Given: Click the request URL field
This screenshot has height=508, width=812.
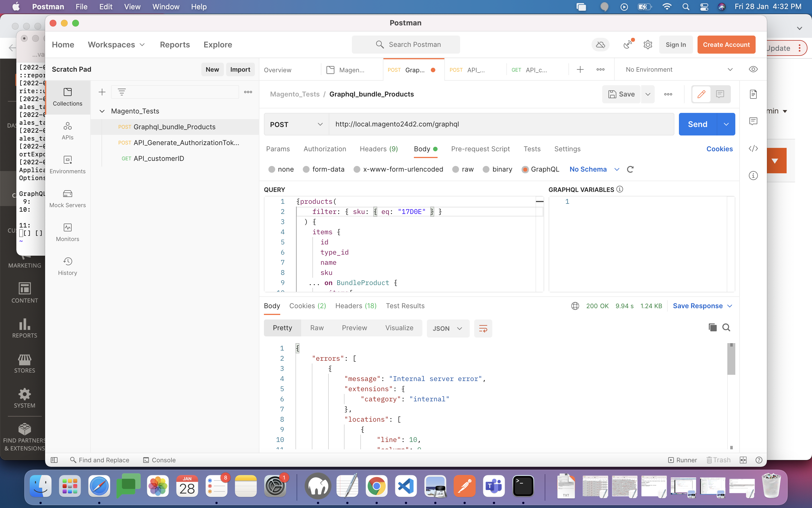Looking at the screenshot, I should click(501, 124).
